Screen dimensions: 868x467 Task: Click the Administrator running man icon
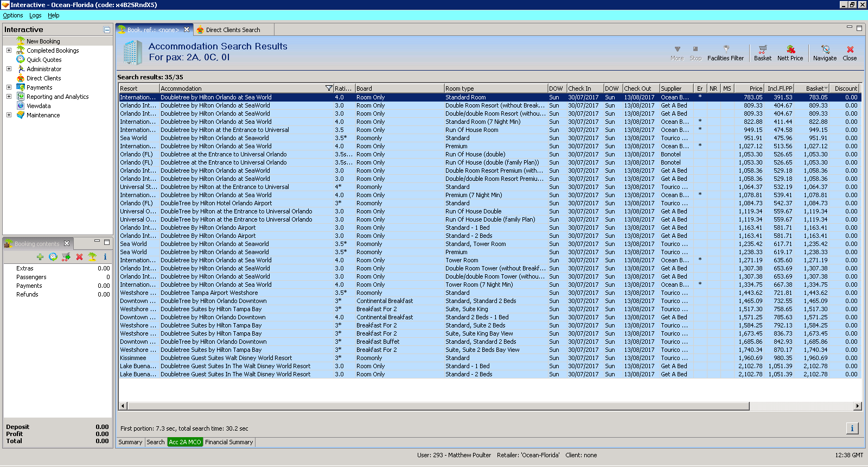pos(21,69)
